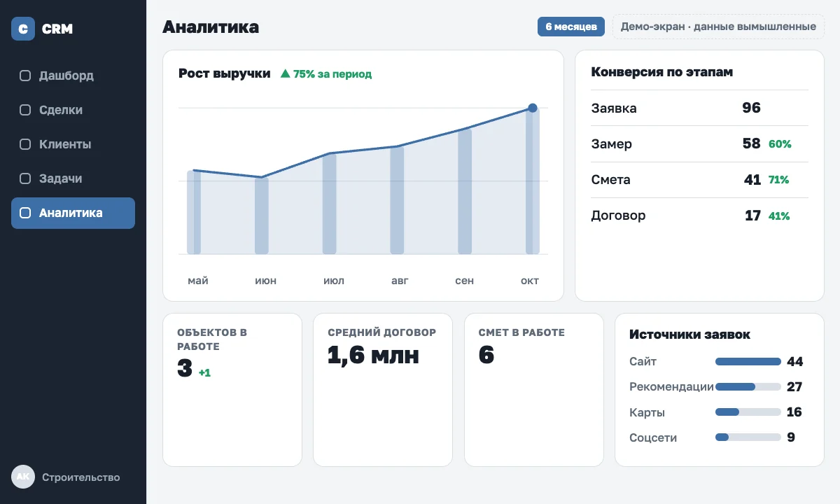Click the Карты source progress bar

pyautogui.click(x=748, y=412)
